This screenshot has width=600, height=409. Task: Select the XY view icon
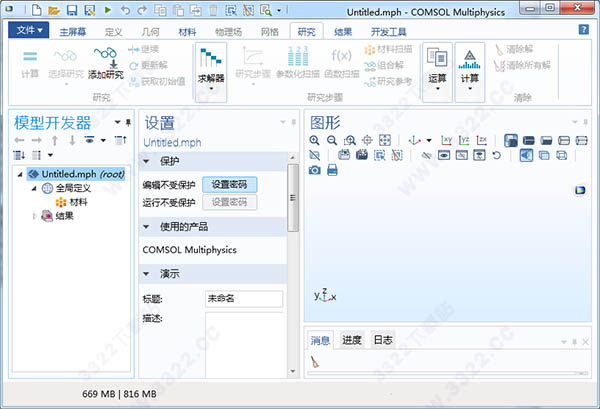pyautogui.click(x=448, y=141)
